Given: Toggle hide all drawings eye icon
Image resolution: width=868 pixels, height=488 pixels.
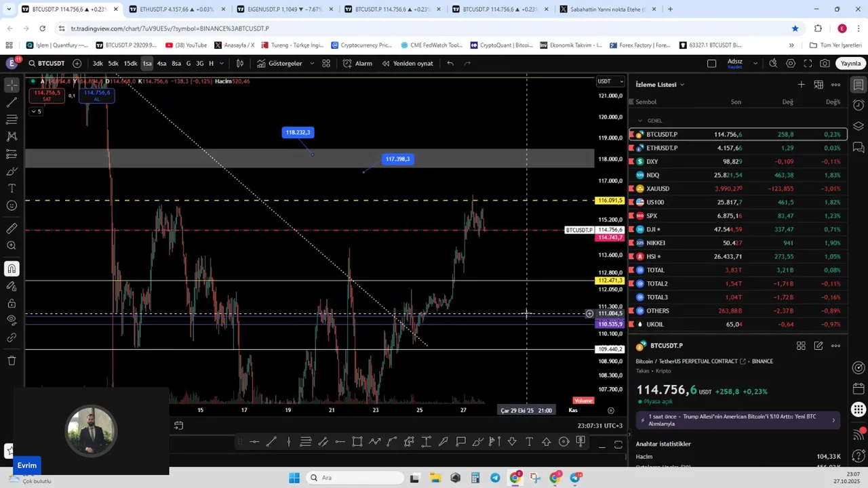Looking at the screenshot, I should [x=12, y=320].
